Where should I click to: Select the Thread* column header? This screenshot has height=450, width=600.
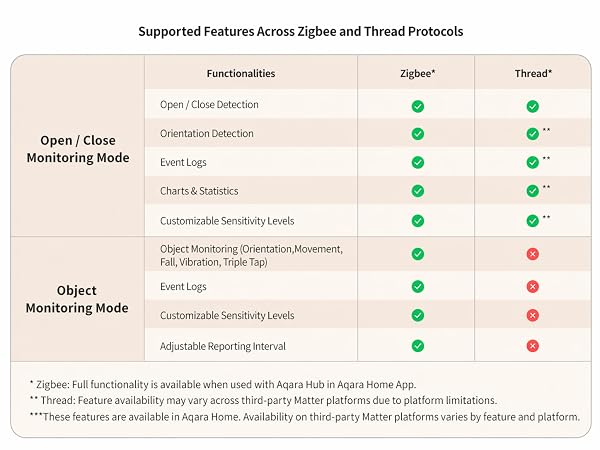click(x=533, y=73)
